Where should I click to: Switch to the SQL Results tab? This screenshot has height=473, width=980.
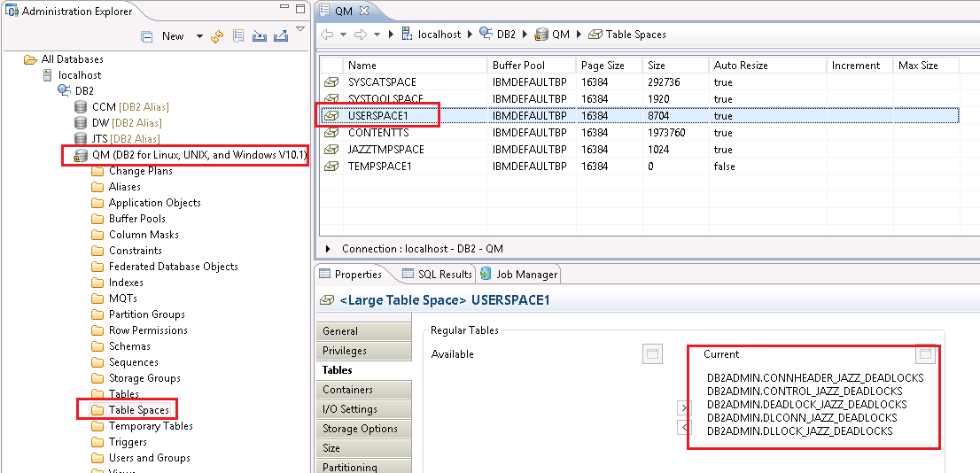point(437,274)
